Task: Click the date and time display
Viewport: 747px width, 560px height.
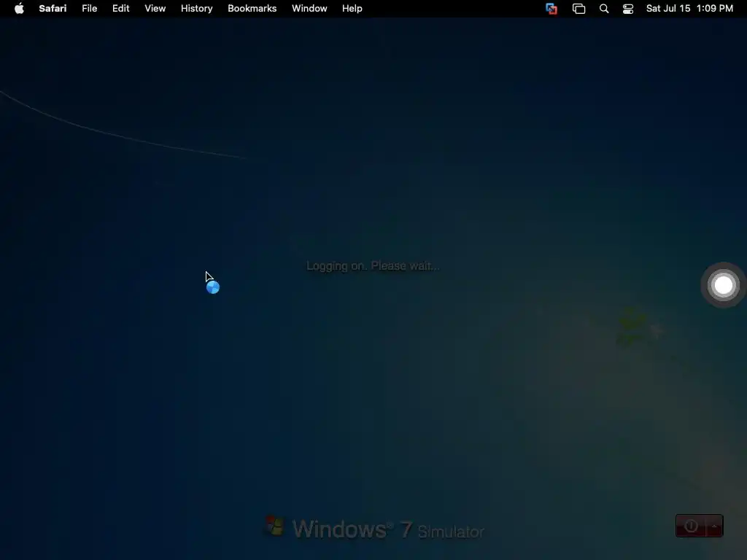Action: (689, 9)
